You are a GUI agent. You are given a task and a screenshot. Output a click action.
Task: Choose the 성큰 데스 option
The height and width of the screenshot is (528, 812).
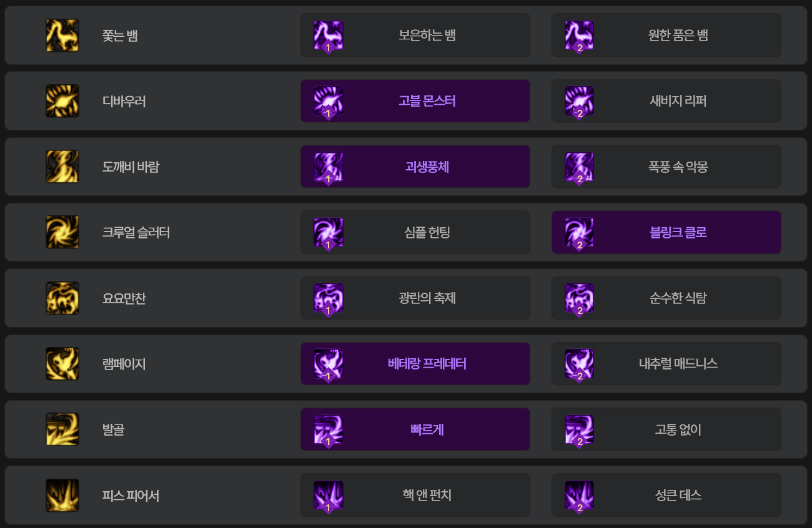(666, 496)
